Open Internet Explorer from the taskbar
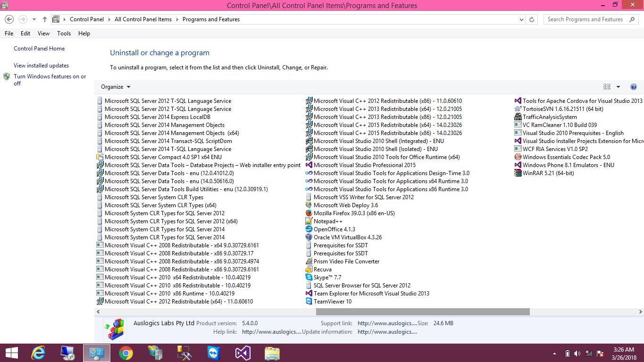This screenshot has width=644, height=362. 38,353
